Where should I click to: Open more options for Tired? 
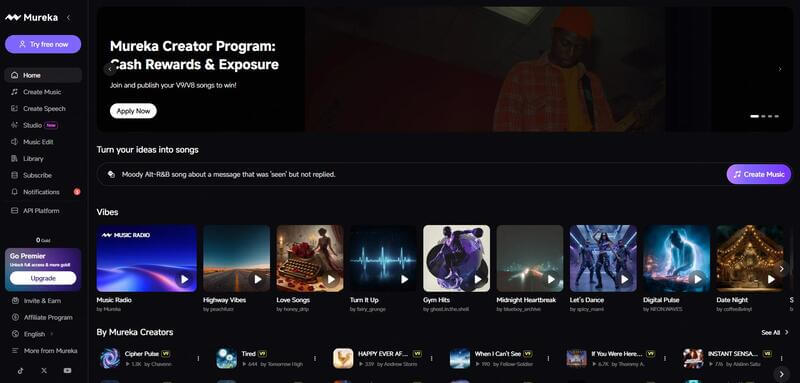click(315, 359)
